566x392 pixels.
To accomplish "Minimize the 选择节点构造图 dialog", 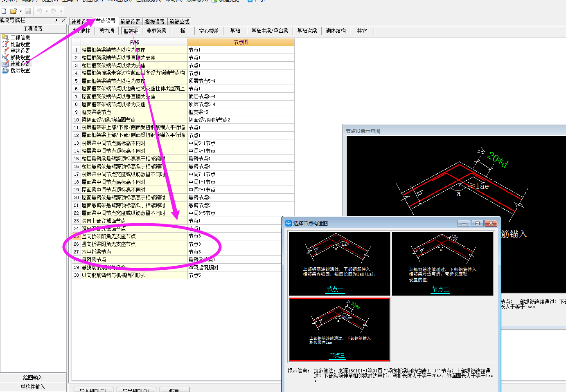I will coord(464,223).
